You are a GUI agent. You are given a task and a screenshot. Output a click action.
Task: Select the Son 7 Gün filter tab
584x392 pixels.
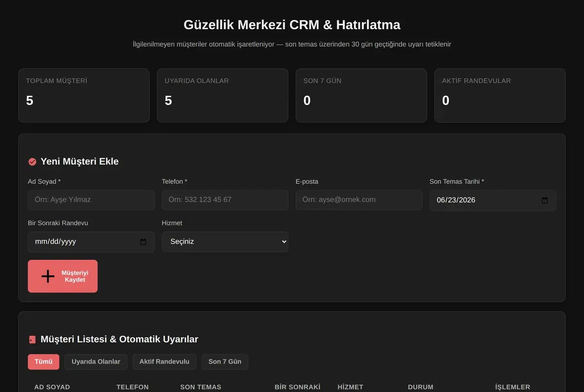[x=225, y=362]
